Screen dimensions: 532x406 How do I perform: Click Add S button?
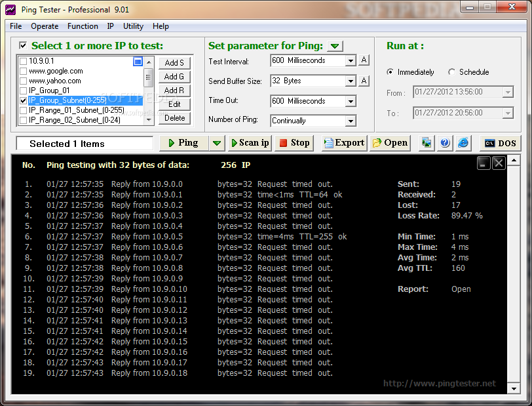pyautogui.click(x=174, y=63)
